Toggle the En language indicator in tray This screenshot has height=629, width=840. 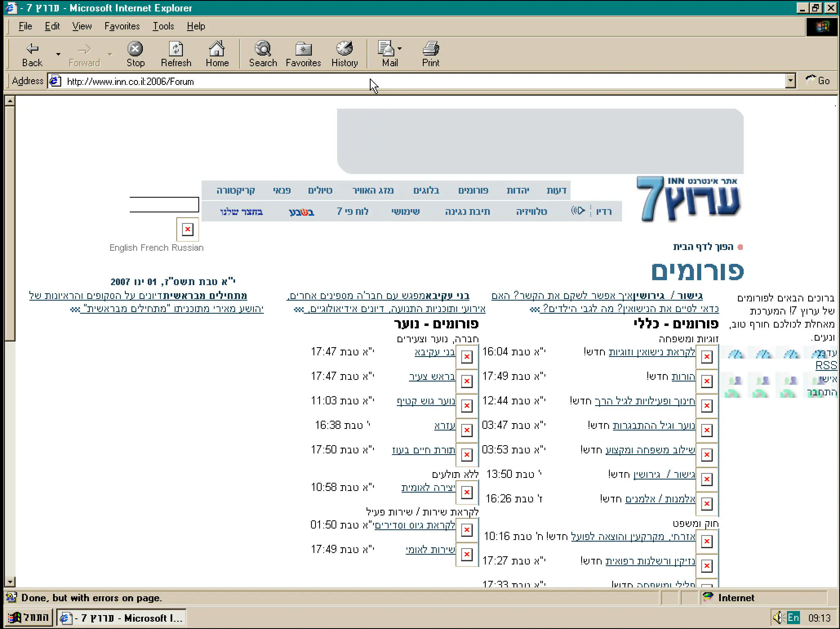coord(793,618)
